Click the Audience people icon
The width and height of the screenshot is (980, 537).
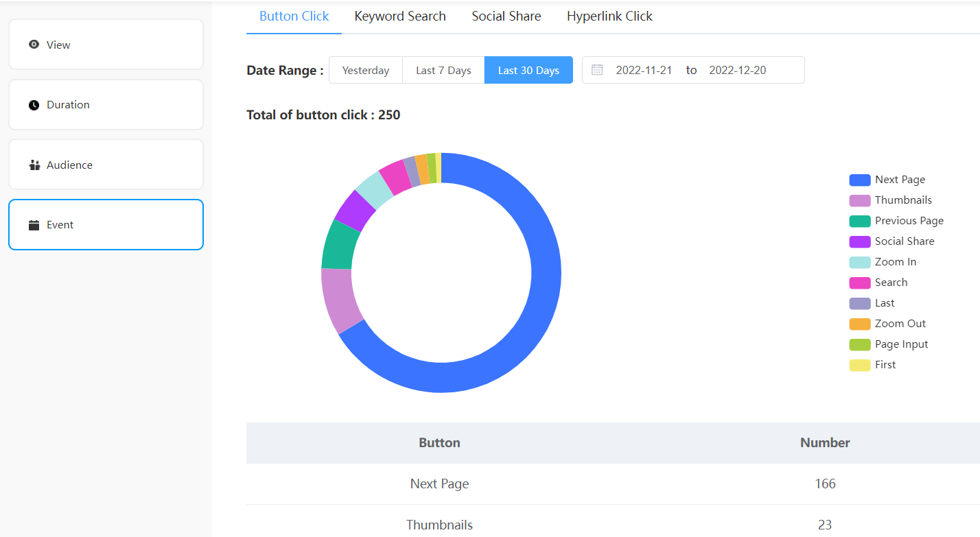[34, 165]
